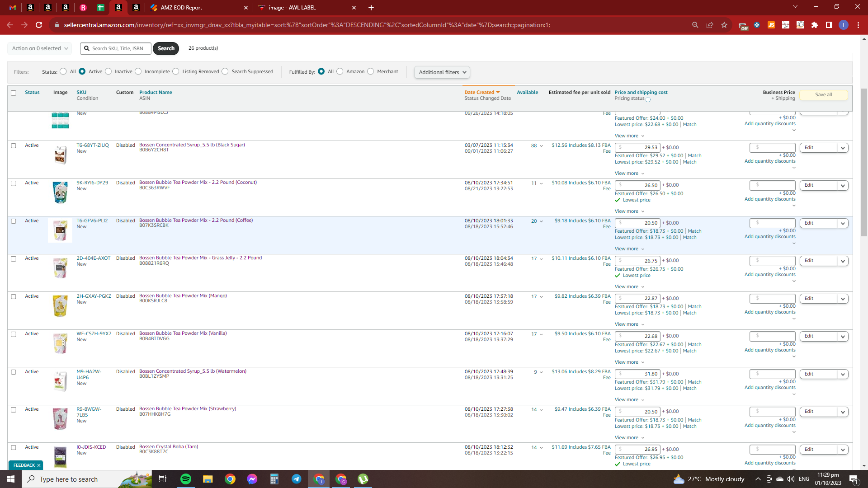Open the Gmail pinned tab
The width and height of the screenshot is (868, 488).
[13, 8]
